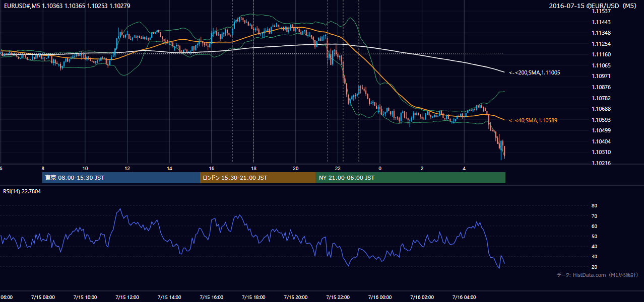Image resolution: width=644 pixels, height=302 pixels.
Task: Click hour label 18 under the price chart
Action: click(x=253, y=168)
